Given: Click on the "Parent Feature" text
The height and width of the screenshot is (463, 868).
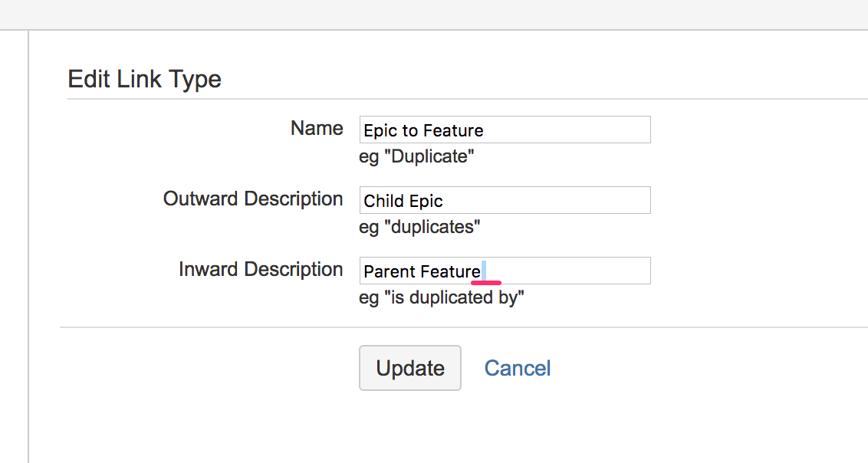Looking at the screenshot, I should point(422,271).
